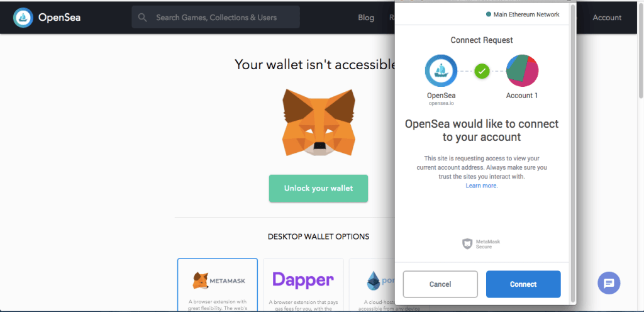Select the Dapper wallet option card
Screen dimensions: 644x312
[303, 284]
